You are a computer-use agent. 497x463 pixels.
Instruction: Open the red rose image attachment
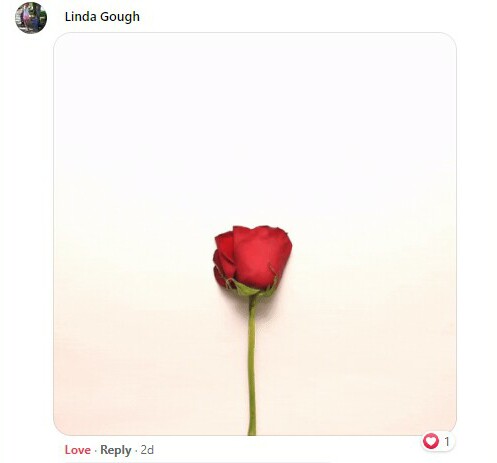pos(255,234)
